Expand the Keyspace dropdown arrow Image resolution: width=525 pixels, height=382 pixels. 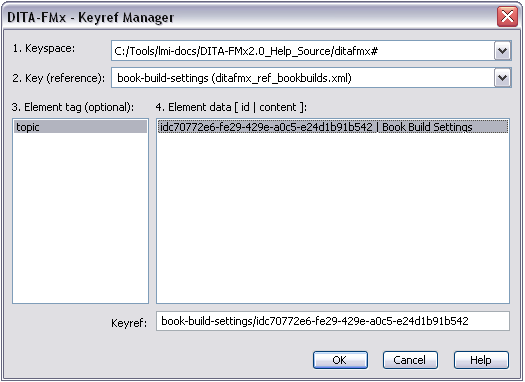tap(502, 51)
